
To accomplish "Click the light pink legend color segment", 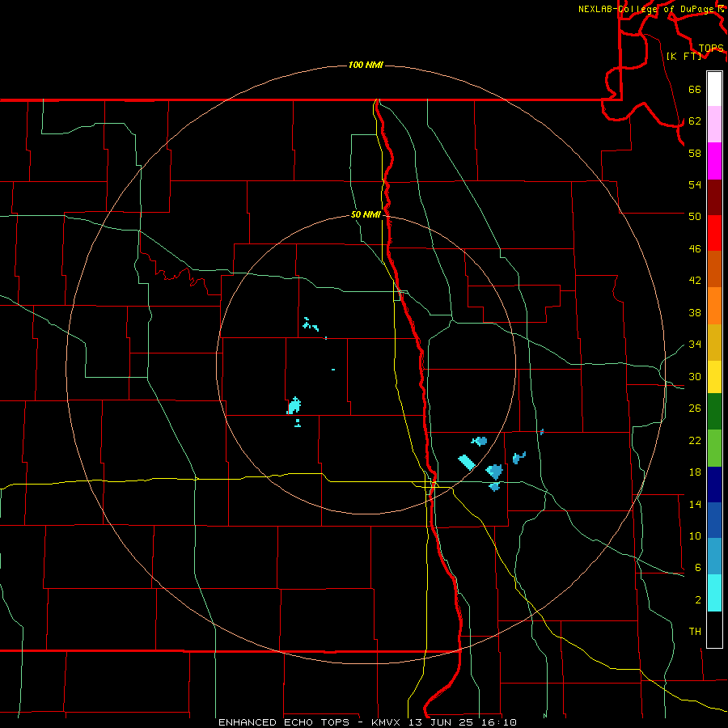I will [x=714, y=125].
